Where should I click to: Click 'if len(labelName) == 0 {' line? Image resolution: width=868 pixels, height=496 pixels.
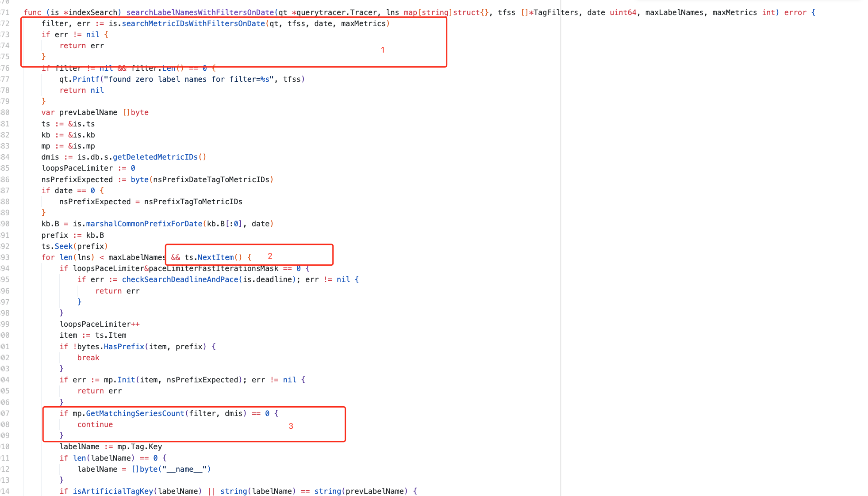click(x=113, y=458)
